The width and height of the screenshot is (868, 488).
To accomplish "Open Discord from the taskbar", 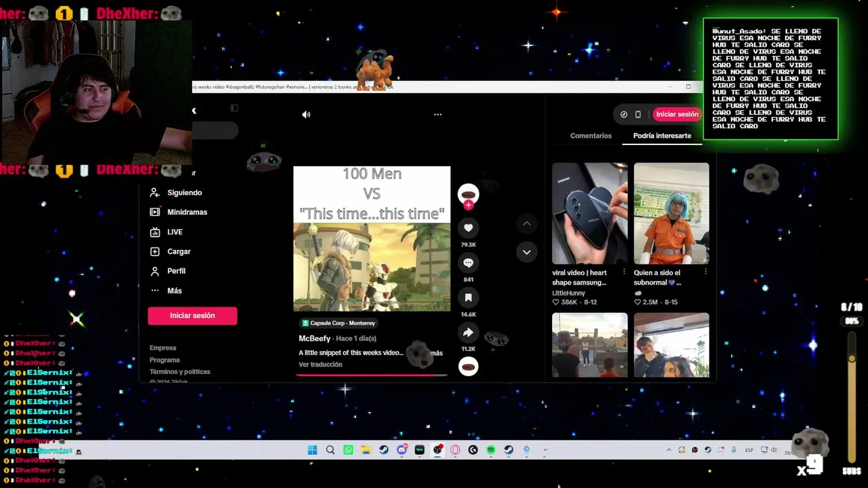I will coord(401,450).
